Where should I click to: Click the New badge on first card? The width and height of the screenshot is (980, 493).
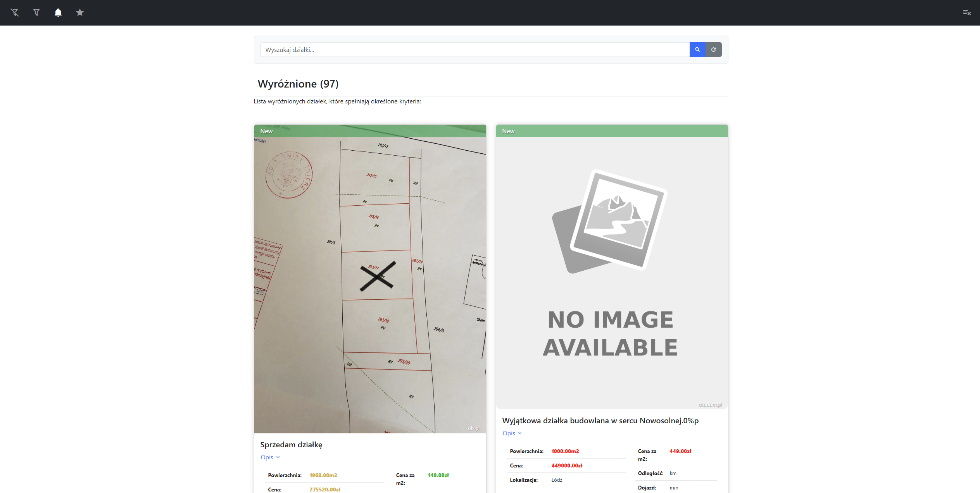[266, 131]
